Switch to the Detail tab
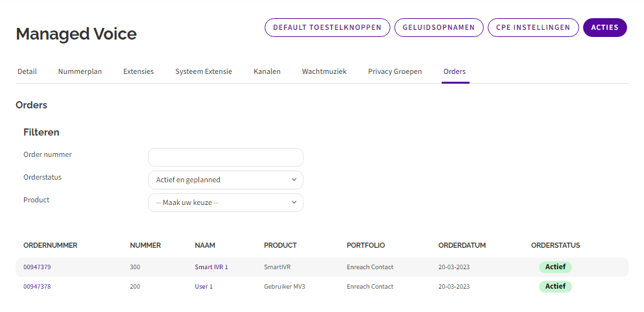Screen dimensions: 644x312 point(27,71)
